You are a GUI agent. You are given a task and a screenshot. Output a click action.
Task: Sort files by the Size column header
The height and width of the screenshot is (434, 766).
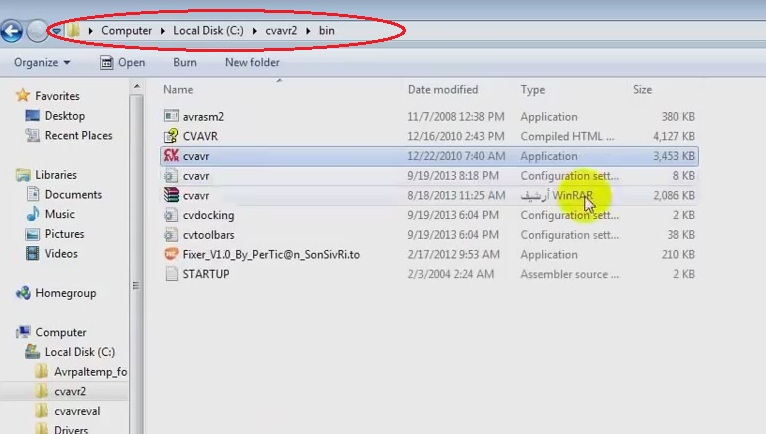(642, 90)
